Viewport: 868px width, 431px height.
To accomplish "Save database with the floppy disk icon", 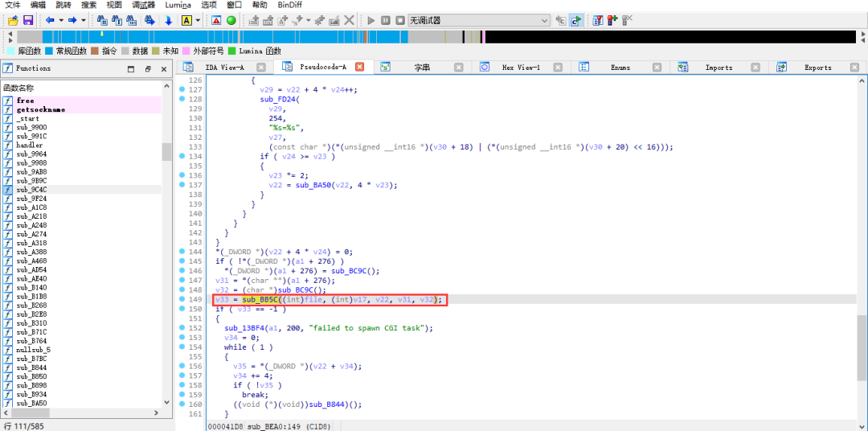I will 28,20.
